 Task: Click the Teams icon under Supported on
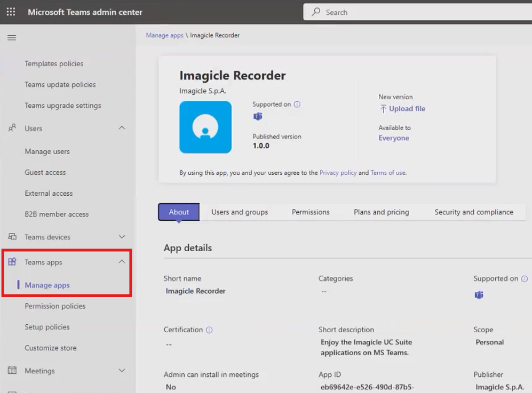tap(258, 117)
